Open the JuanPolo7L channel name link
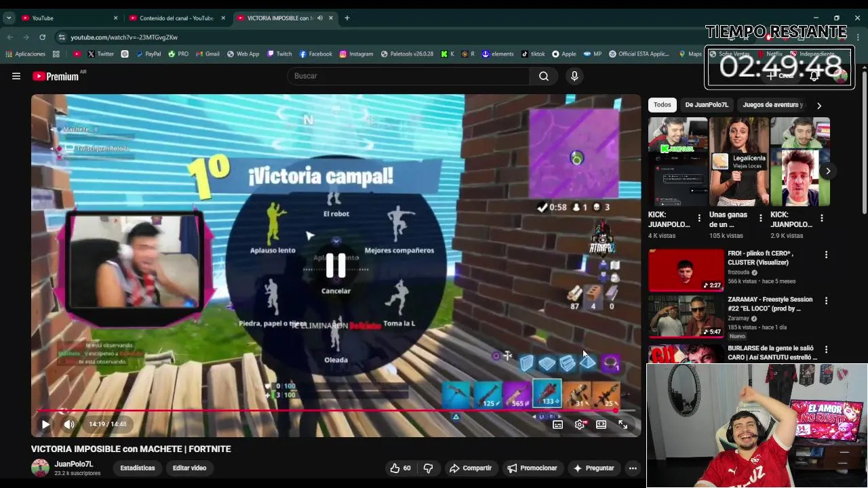 74,464
